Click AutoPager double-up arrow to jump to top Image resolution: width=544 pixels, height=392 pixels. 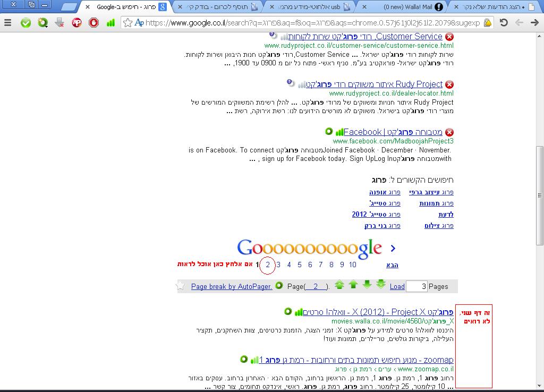(339, 285)
